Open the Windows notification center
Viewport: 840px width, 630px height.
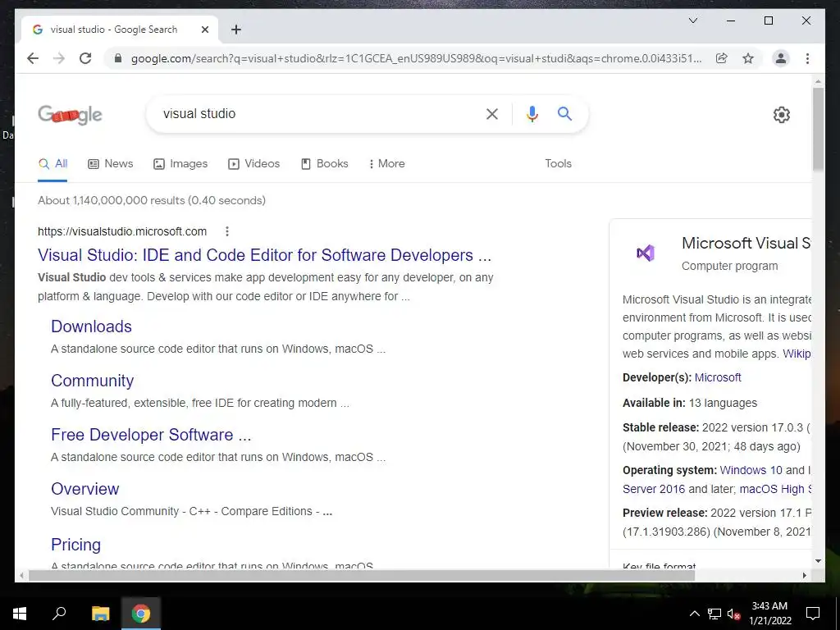(x=813, y=614)
